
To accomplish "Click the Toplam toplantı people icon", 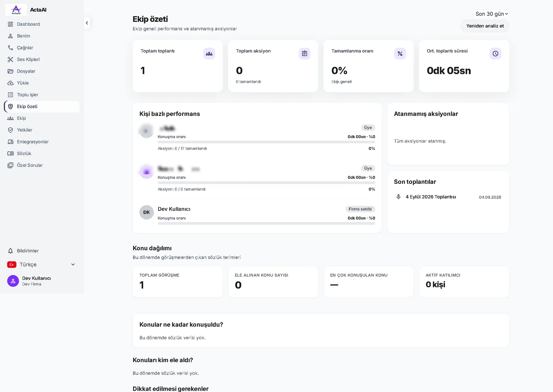I will pyautogui.click(x=209, y=54).
